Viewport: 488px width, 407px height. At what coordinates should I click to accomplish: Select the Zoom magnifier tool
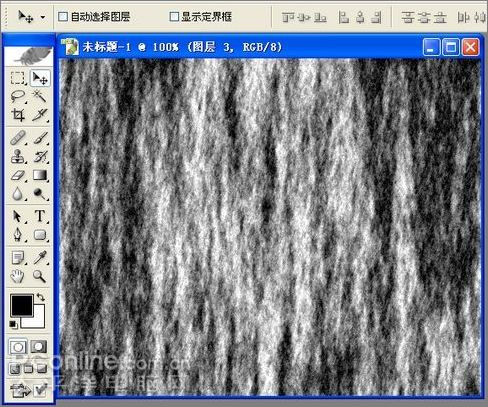pyautogui.click(x=40, y=276)
